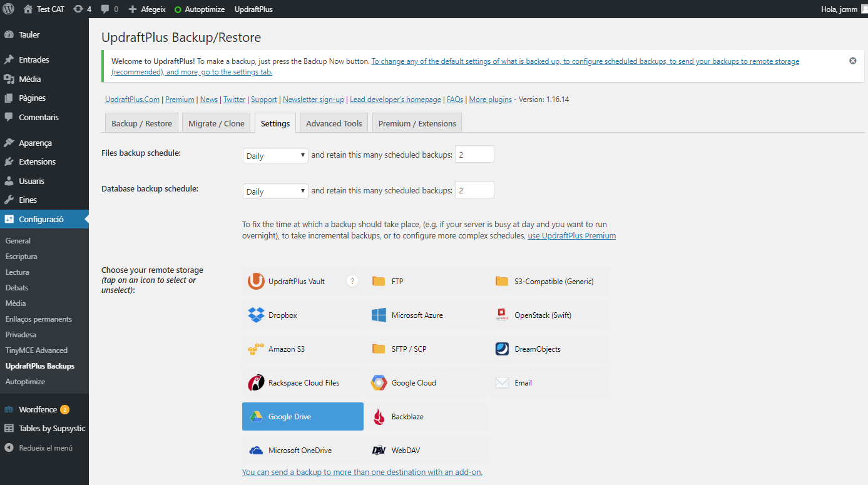868x485 pixels.
Task: Select the WebDAV icon
Action: [x=379, y=450]
